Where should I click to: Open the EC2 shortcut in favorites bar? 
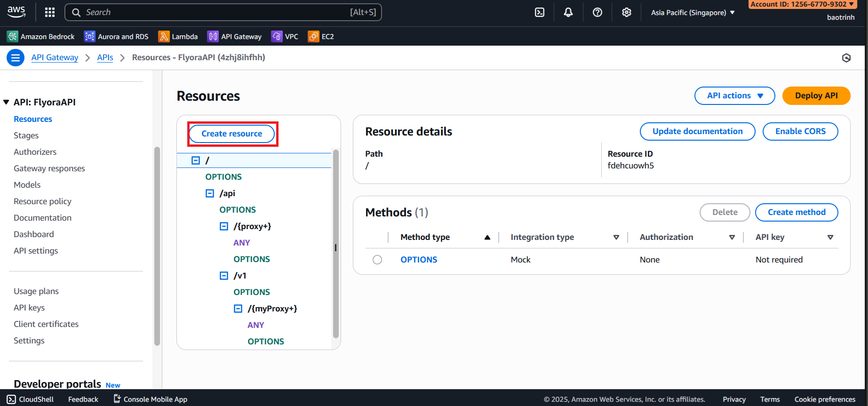[321, 37]
